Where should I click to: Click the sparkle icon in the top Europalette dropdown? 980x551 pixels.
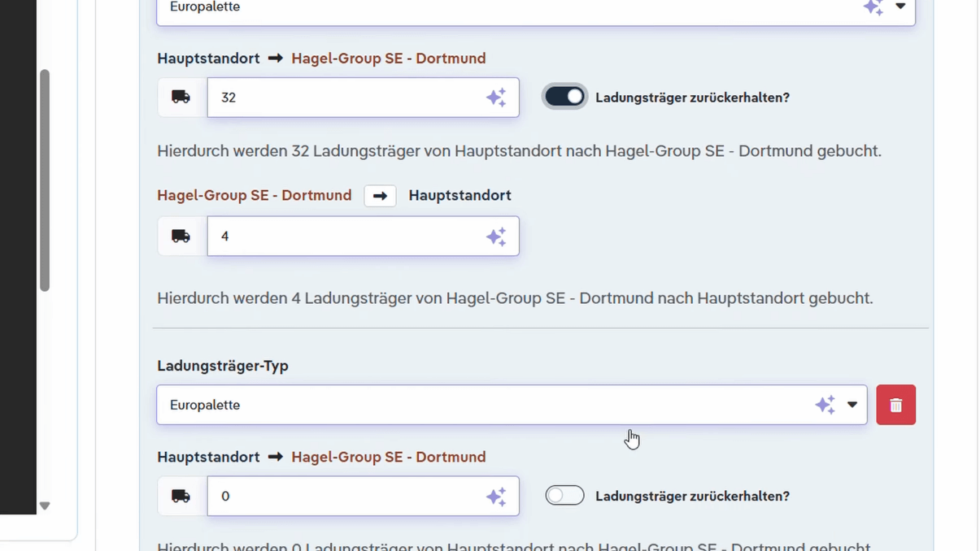873,7
